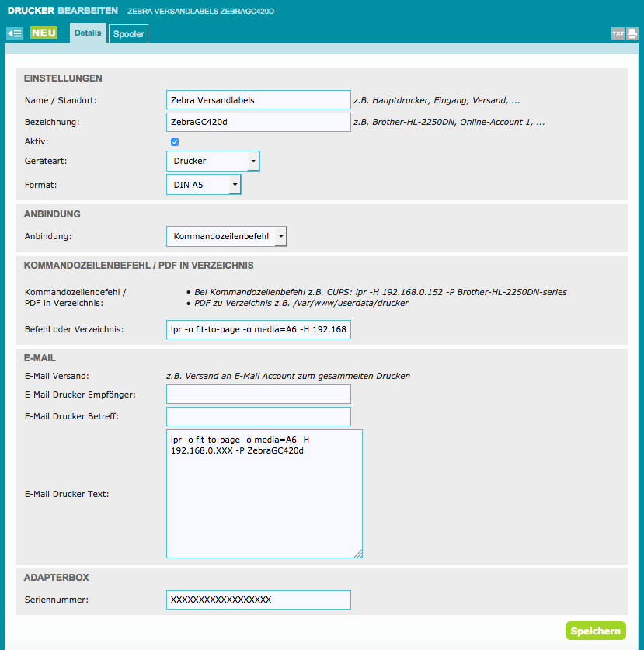Select the Details tab

click(88, 33)
